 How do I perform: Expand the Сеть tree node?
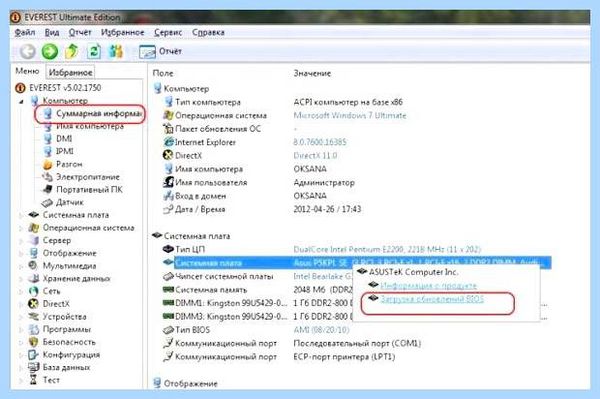pos(21,292)
